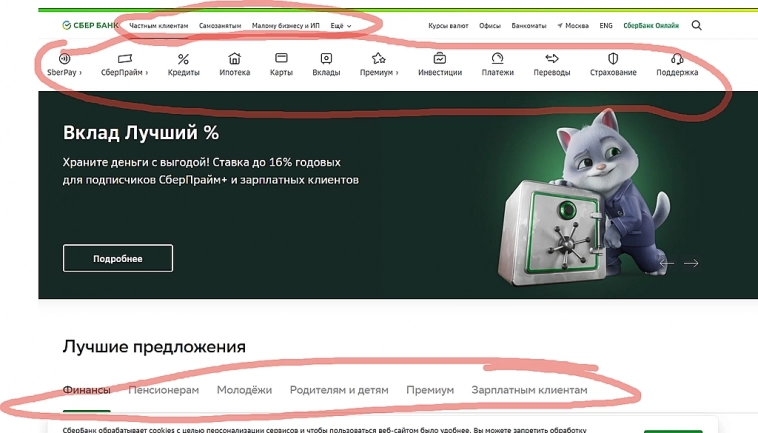Open the СберБанк Онлайн link

point(651,26)
